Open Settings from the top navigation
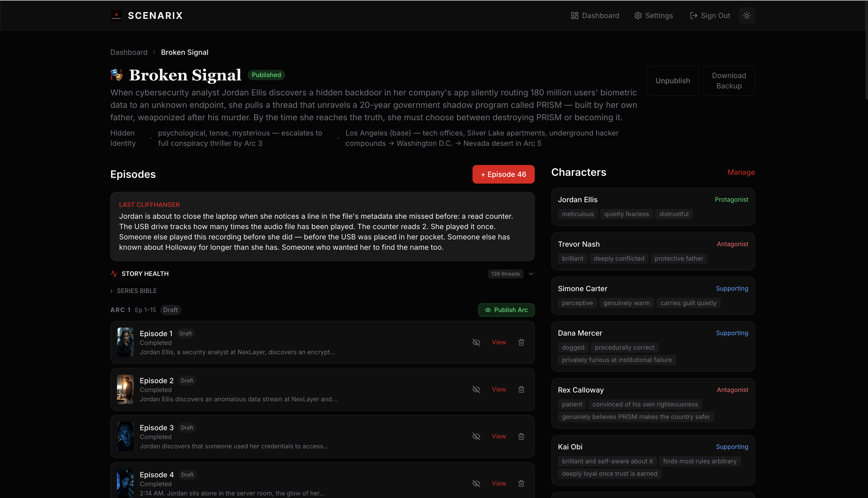The height and width of the screenshot is (498, 868). (x=653, y=16)
